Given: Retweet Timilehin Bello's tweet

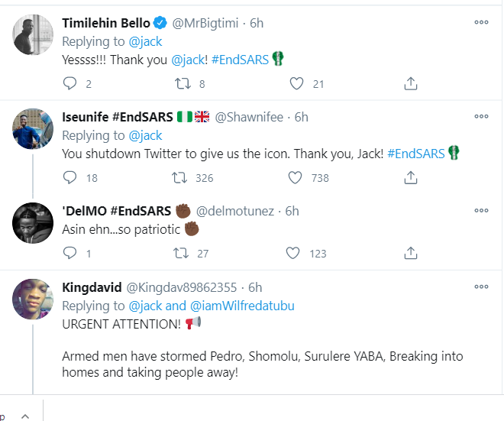Looking at the screenshot, I should pyautogui.click(x=183, y=83).
